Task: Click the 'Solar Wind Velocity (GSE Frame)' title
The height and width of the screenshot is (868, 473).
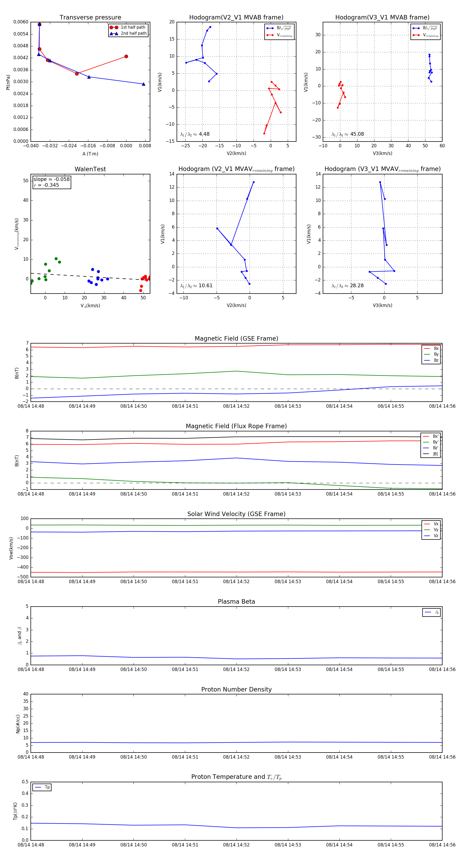Action: pyautogui.click(x=236, y=514)
